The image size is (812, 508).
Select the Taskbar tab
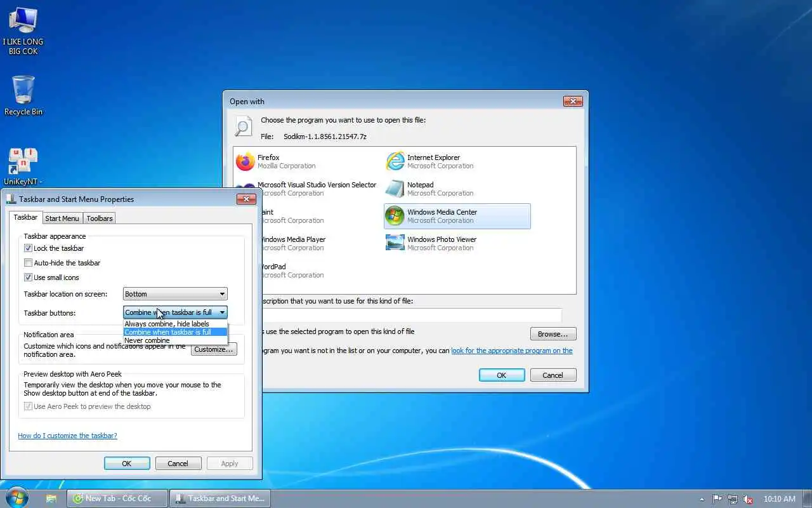pyautogui.click(x=26, y=217)
